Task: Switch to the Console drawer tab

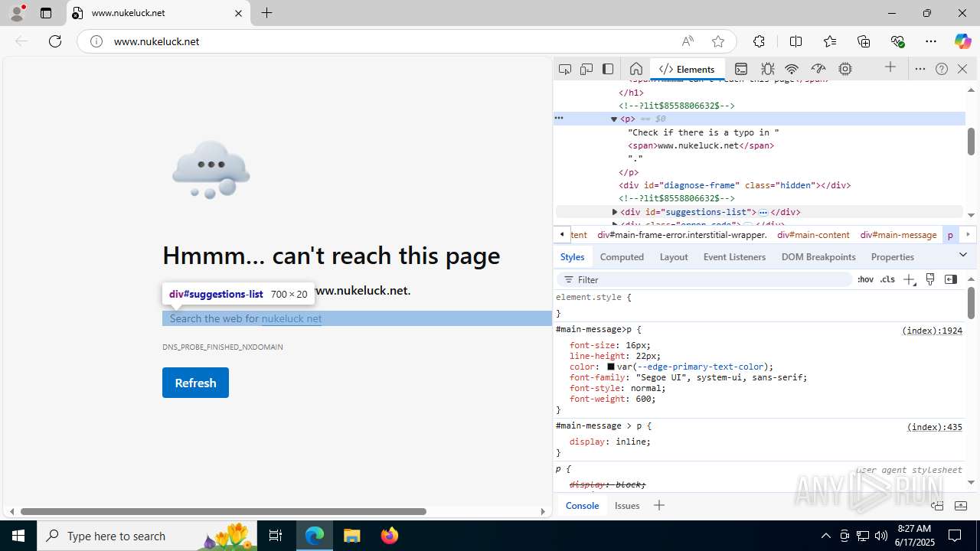Action: [582, 505]
